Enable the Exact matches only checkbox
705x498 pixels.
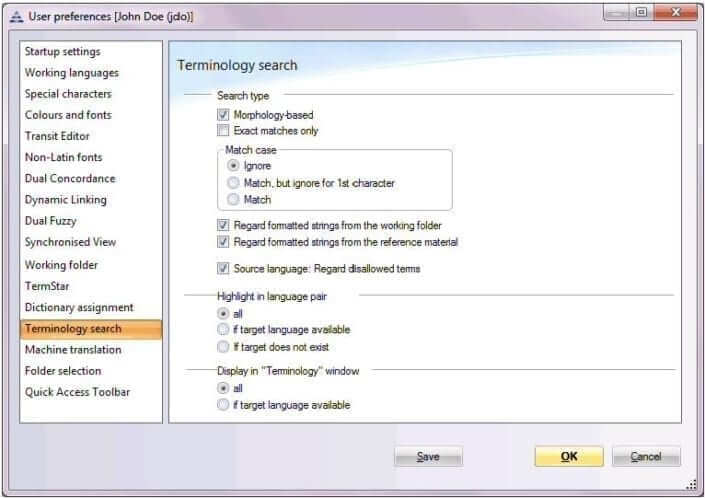pyautogui.click(x=223, y=130)
